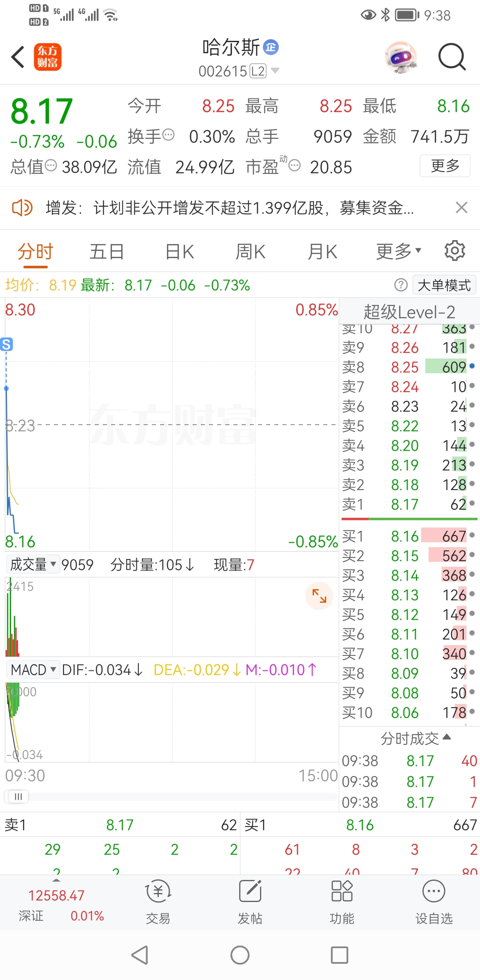This screenshot has height=980, width=480.
Task: Dismiss the 增发 announcement banner
Action: pyautogui.click(x=462, y=207)
